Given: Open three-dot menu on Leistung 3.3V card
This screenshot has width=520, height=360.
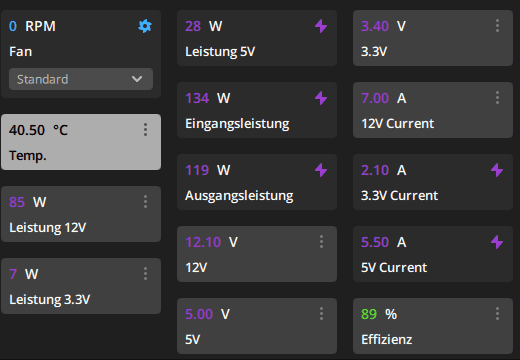Looking at the screenshot, I should [145, 274].
